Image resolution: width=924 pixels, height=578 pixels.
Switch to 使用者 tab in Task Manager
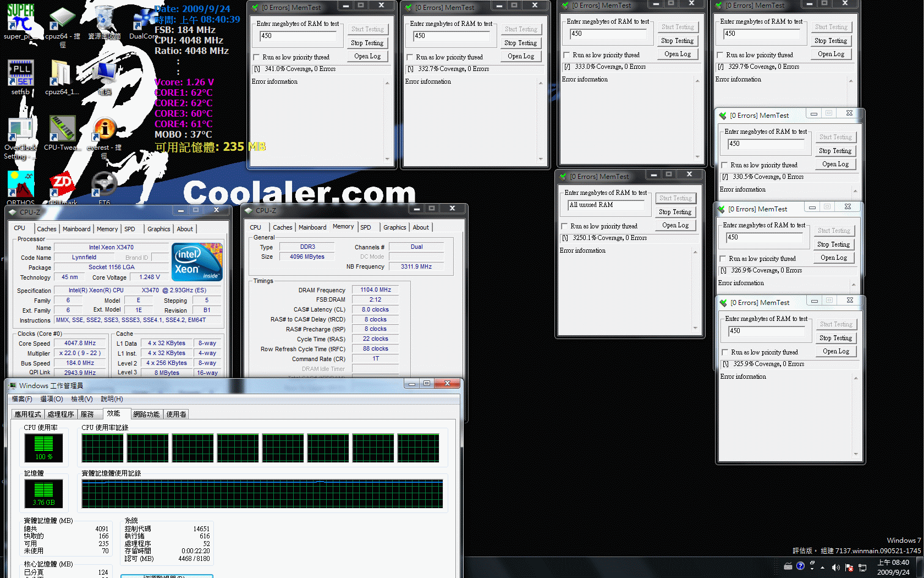[176, 415]
